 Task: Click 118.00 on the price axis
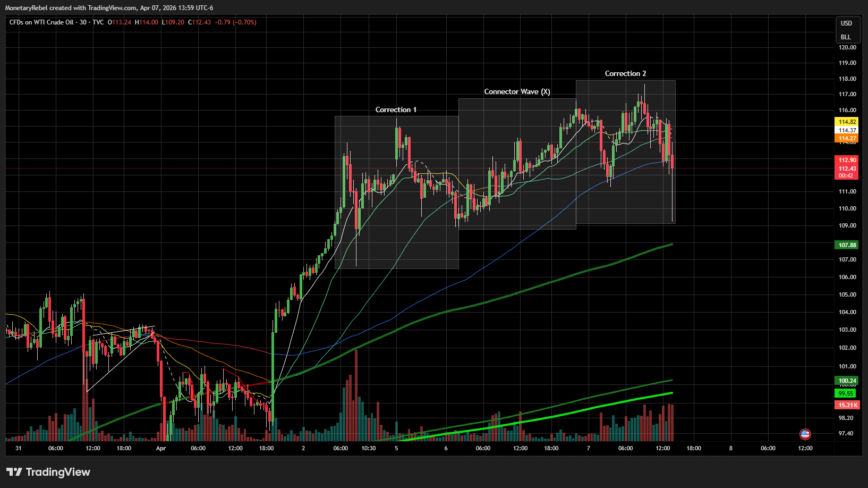847,79
